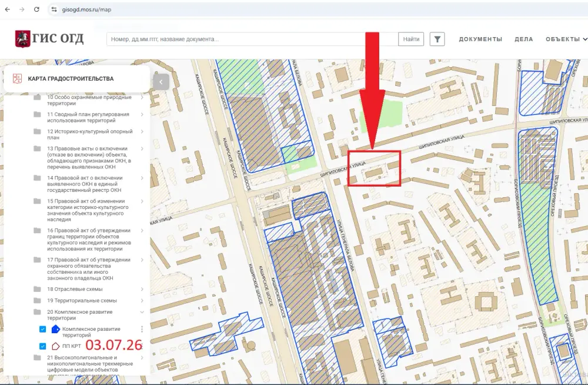The height and width of the screenshot is (385, 588).
Task: Click folder icon of item 12
Action: point(37,131)
